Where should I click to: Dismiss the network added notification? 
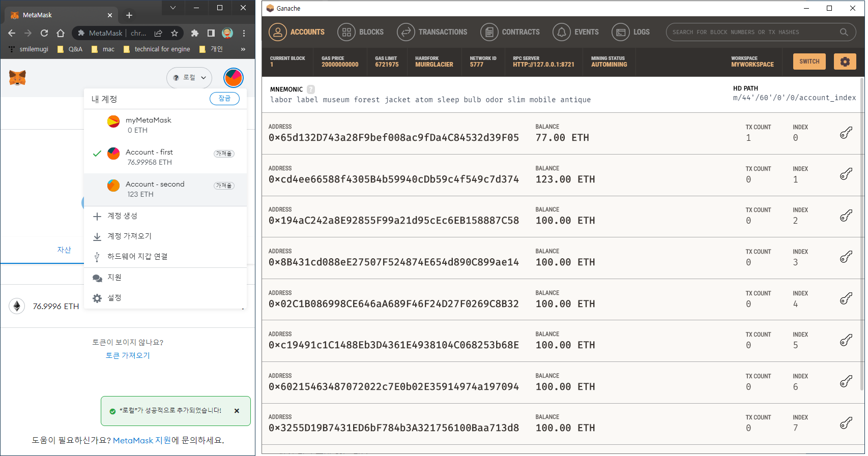tap(237, 411)
